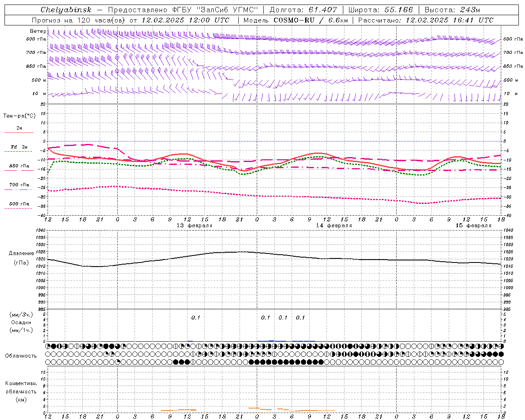Click the '(мм/1ч.)' precipitation unit label
525x420 pixels.
(x=21, y=330)
